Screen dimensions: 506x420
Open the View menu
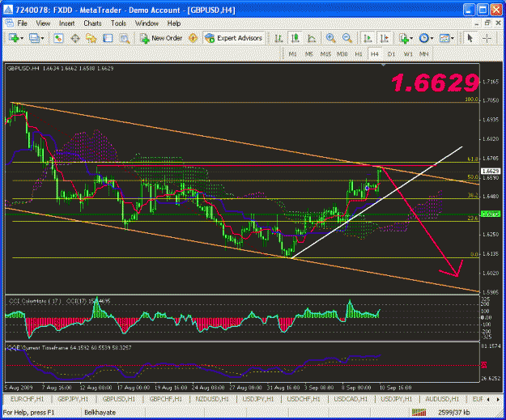coord(43,23)
